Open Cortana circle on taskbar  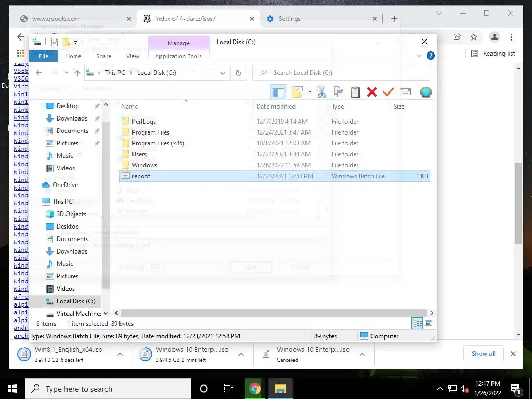[x=204, y=389]
